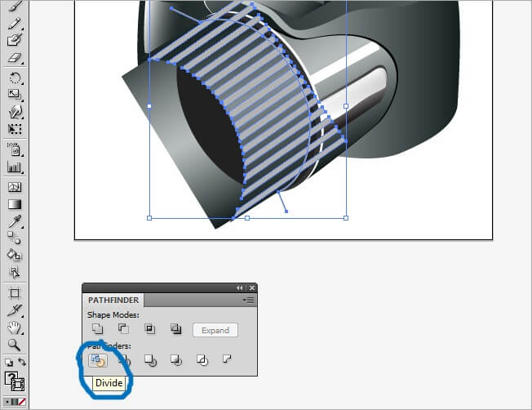The width and height of the screenshot is (532, 410).
Task: Close the Pathfinder panel
Action: pyautogui.click(x=251, y=287)
